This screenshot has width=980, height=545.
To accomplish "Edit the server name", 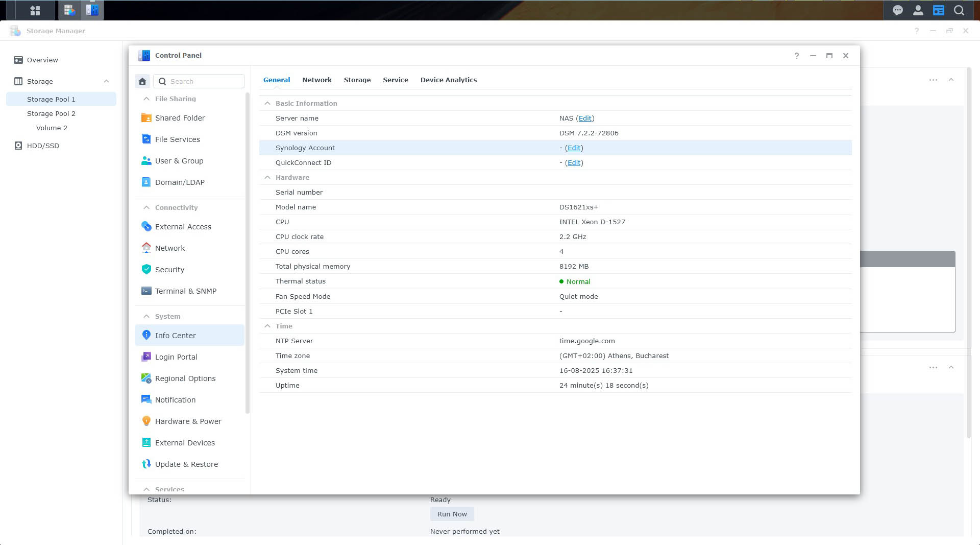I will [585, 119].
